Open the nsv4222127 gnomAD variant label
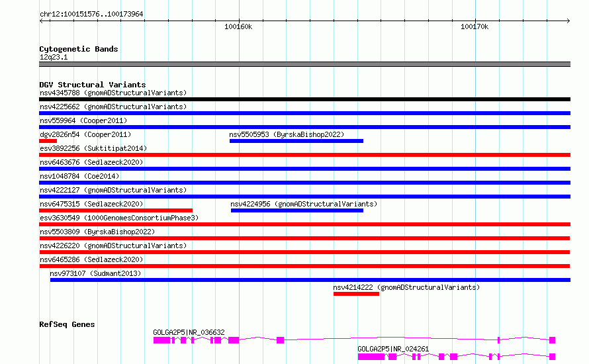Viewport: 589px width, 364px height. coord(113,190)
